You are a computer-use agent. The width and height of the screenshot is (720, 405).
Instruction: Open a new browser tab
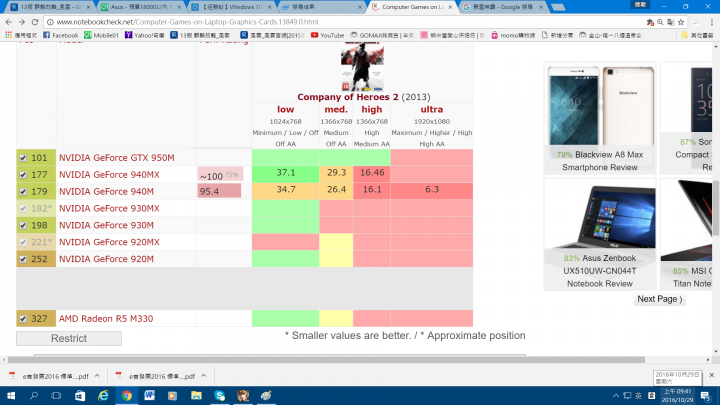(558, 7)
